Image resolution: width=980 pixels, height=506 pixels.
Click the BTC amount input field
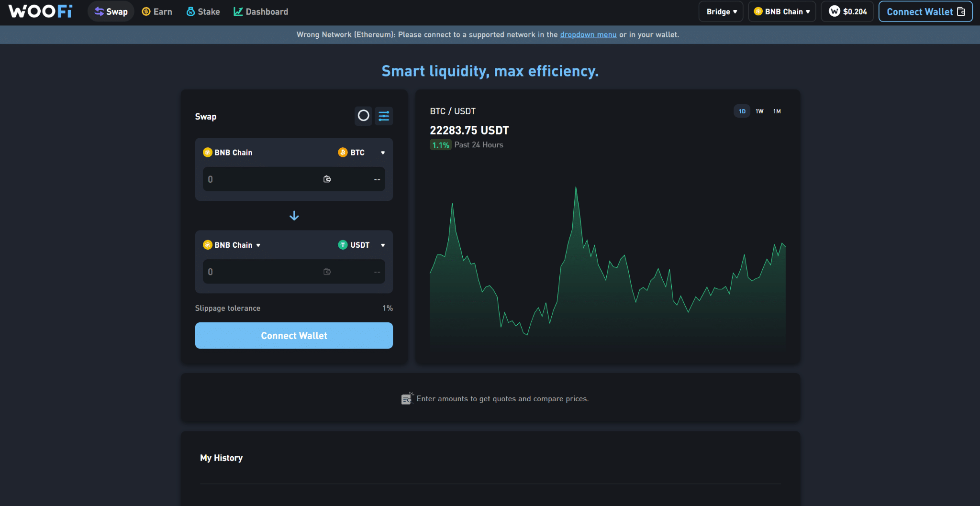point(261,179)
